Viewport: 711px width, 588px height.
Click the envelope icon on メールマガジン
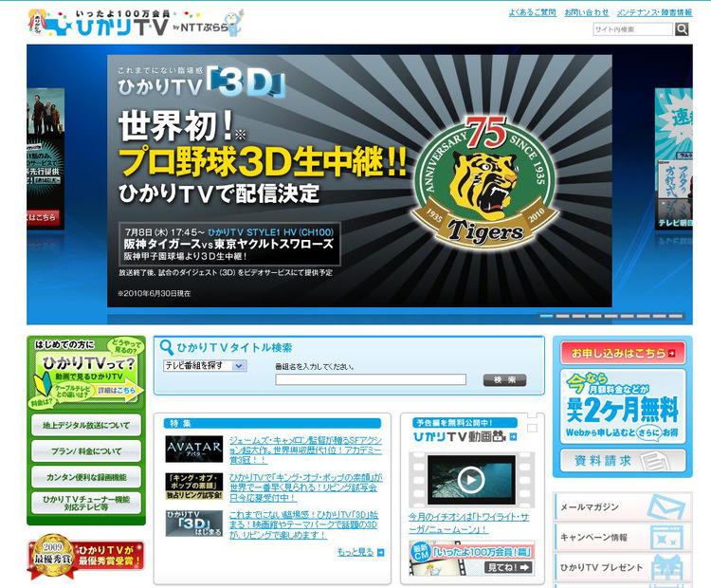click(x=665, y=506)
